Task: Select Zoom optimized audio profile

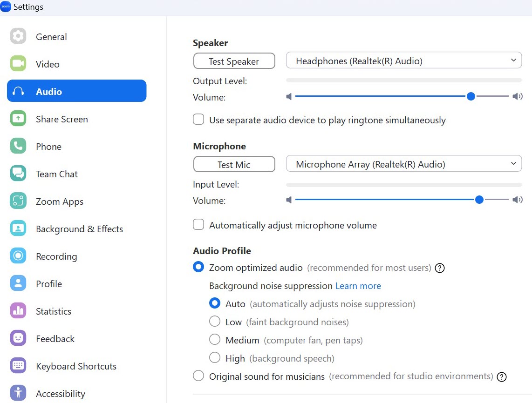Action: pyautogui.click(x=198, y=267)
